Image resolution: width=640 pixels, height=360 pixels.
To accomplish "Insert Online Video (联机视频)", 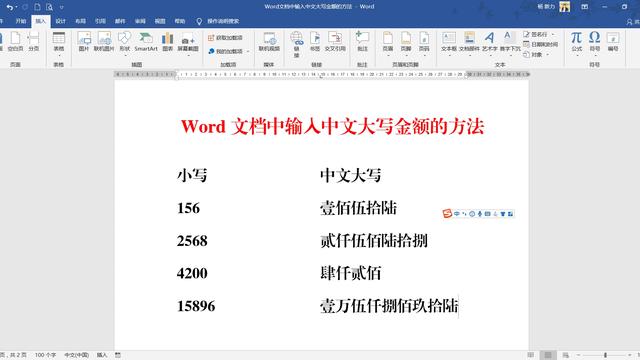I will [269, 42].
